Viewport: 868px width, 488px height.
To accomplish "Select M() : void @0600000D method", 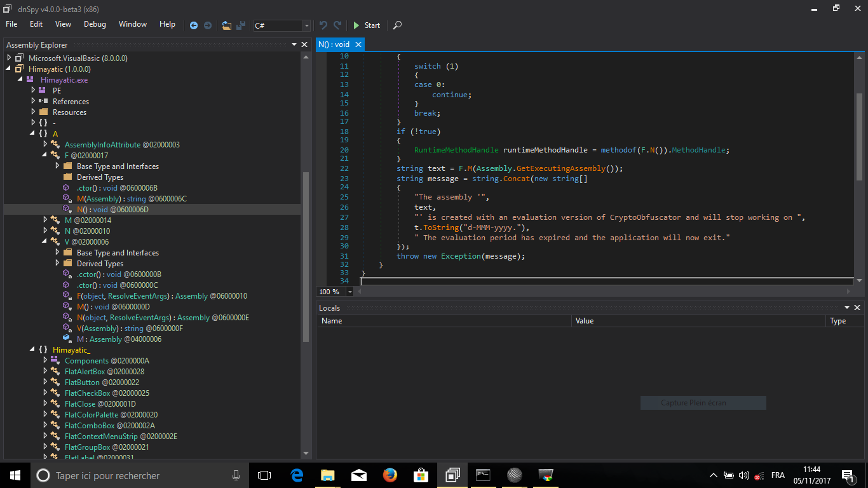I will tap(114, 307).
